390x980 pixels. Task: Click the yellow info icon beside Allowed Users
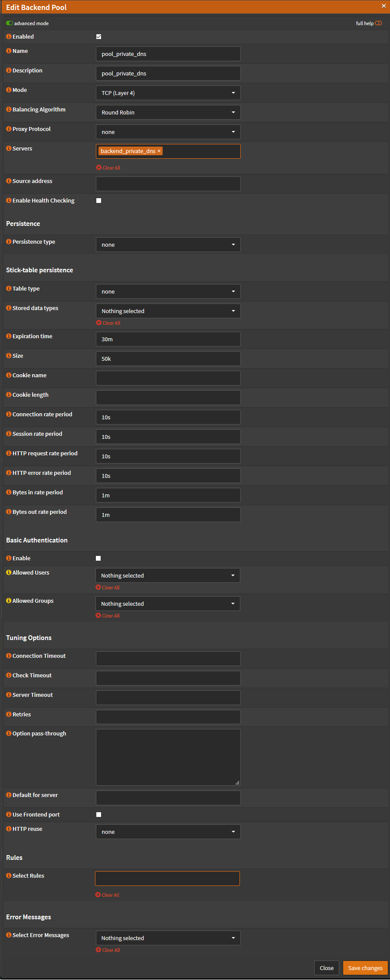(9, 572)
